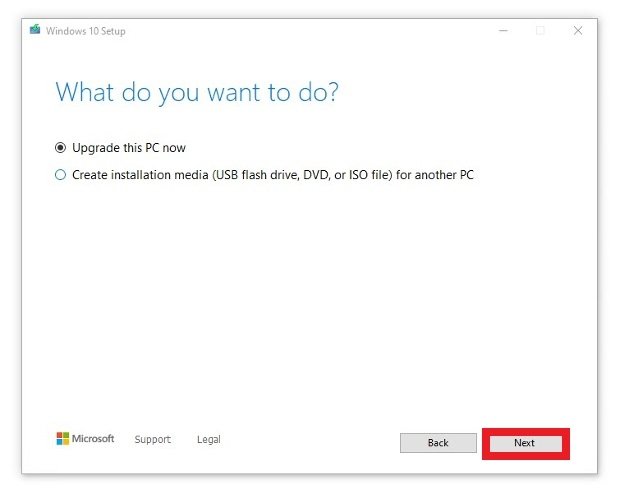This screenshot has width=620, height=494.
Task: Minimize the Windows 10 Setup window
Action: point(503,30)
